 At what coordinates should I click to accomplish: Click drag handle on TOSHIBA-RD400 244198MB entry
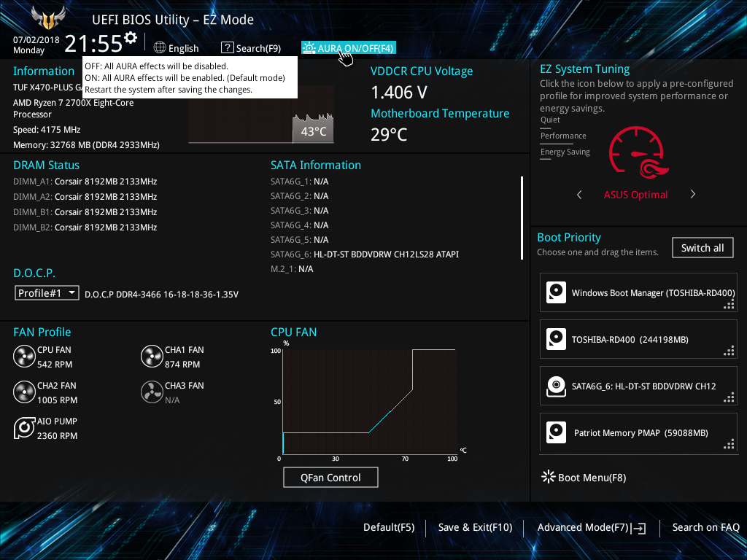729,351
